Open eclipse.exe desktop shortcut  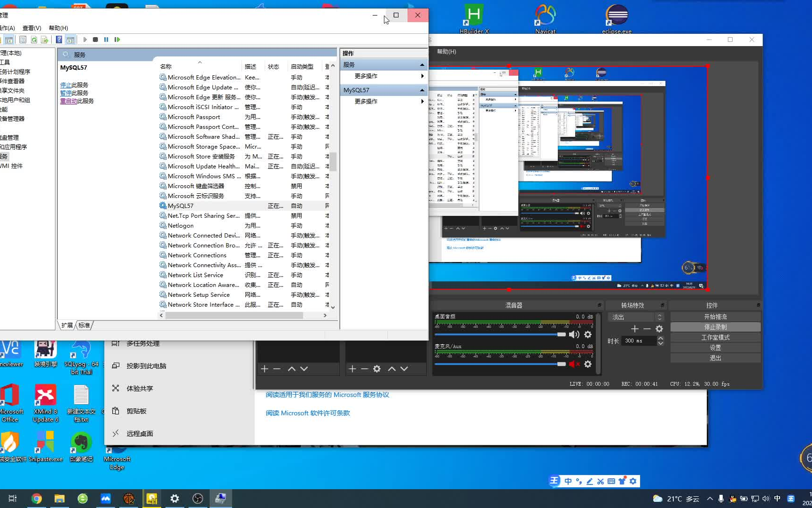tap(617, 19)
